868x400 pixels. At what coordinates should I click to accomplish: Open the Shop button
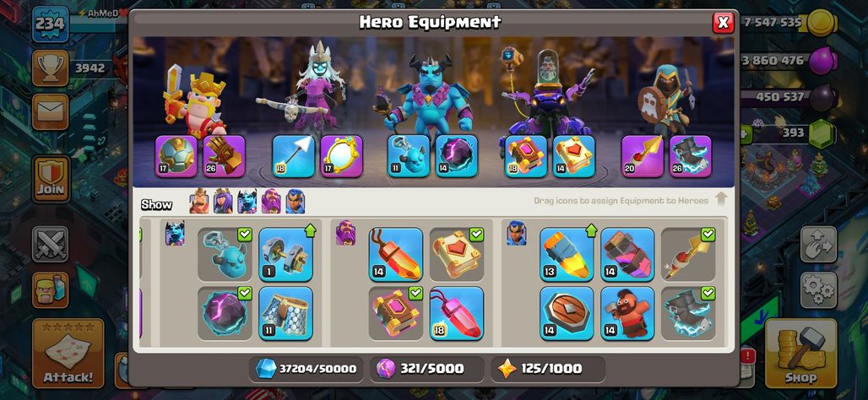pyautogui.click(x=800, y=353)
